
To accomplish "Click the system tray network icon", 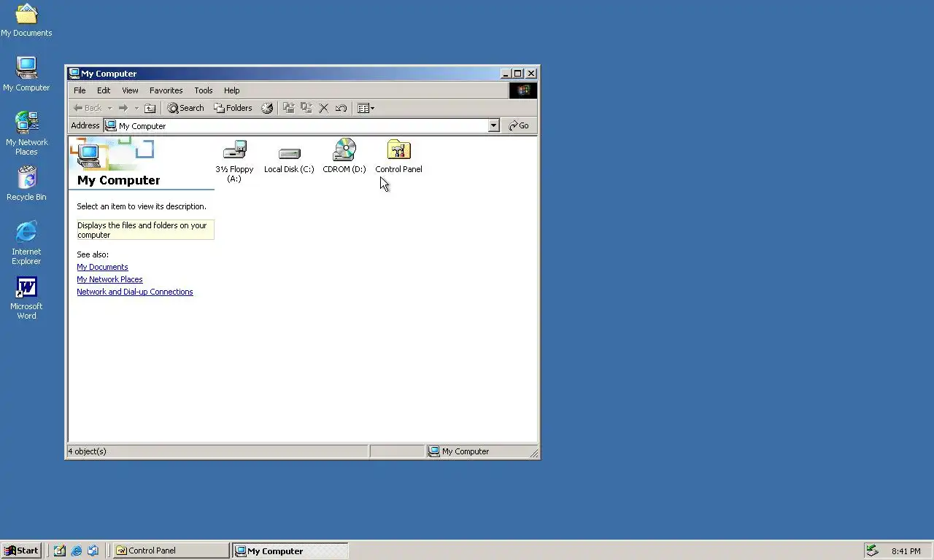I will pos(871,551).
